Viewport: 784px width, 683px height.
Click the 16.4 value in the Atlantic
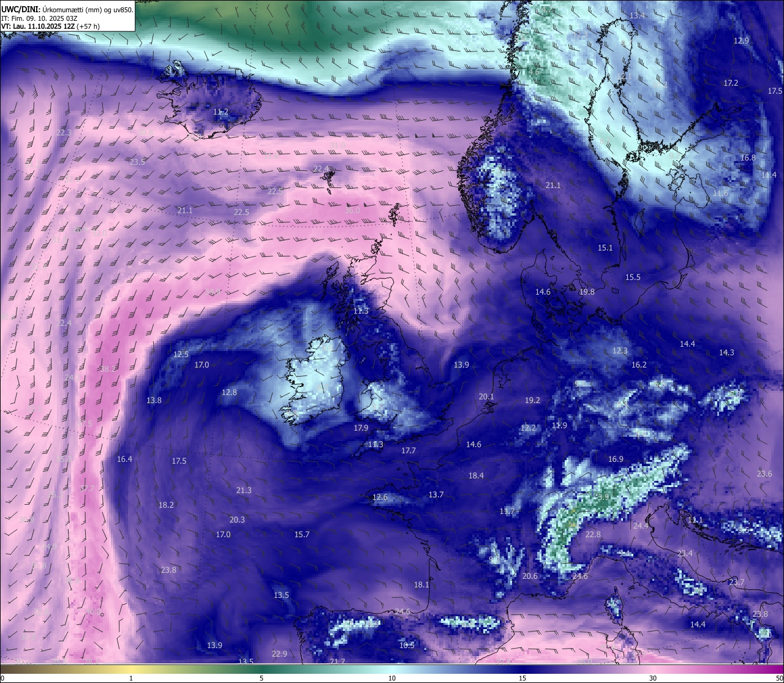click(124, 459)
